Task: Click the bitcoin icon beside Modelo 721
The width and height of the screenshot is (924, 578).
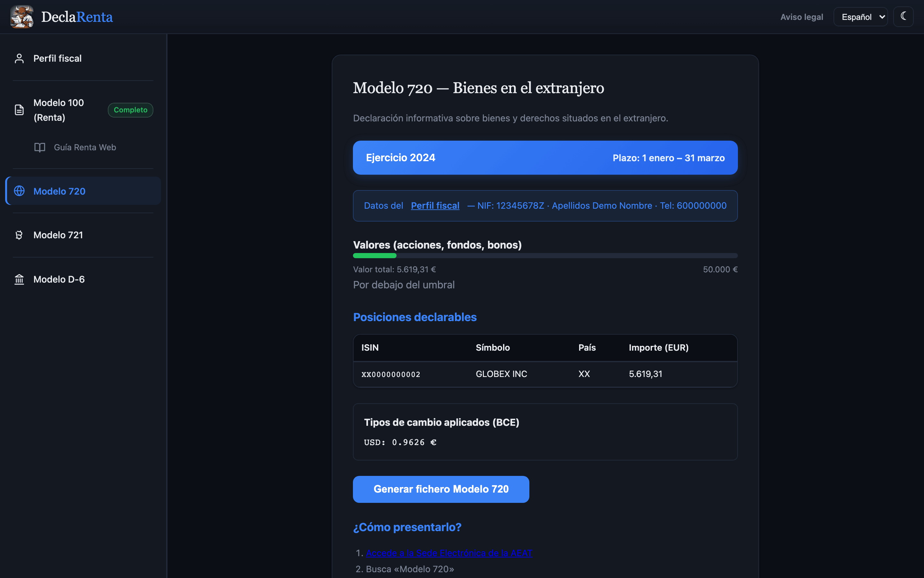Action: [19, 235]
